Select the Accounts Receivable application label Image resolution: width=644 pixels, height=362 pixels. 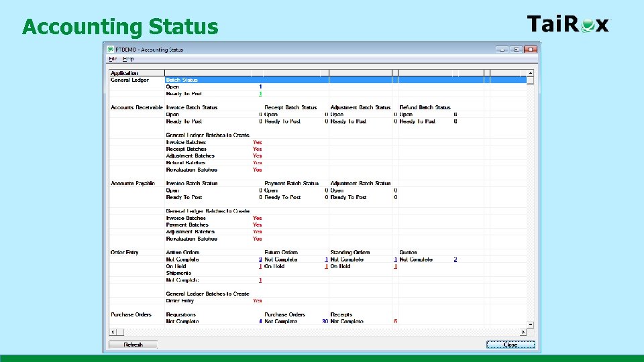136,107
